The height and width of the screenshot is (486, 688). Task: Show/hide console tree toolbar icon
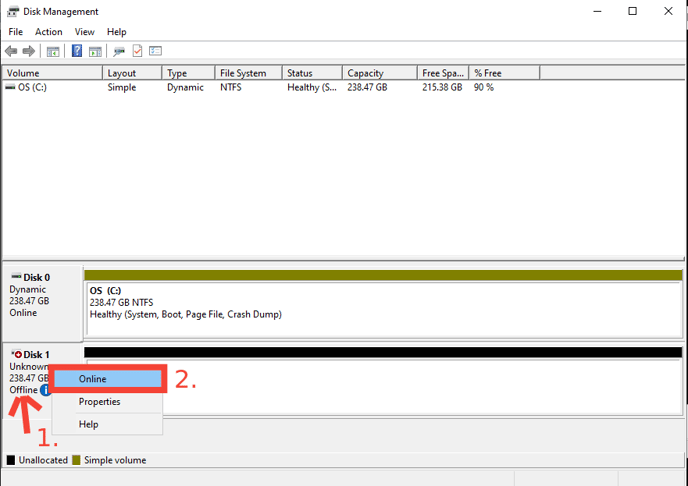53,52
